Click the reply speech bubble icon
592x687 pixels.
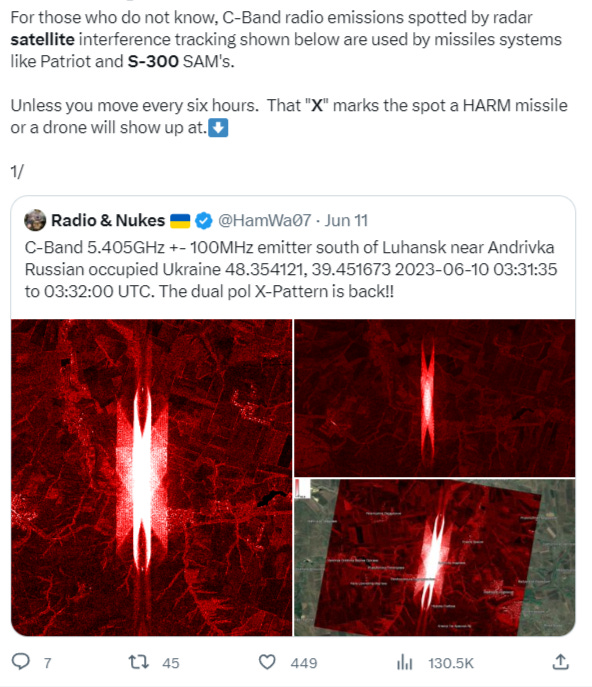click(20, 662)
